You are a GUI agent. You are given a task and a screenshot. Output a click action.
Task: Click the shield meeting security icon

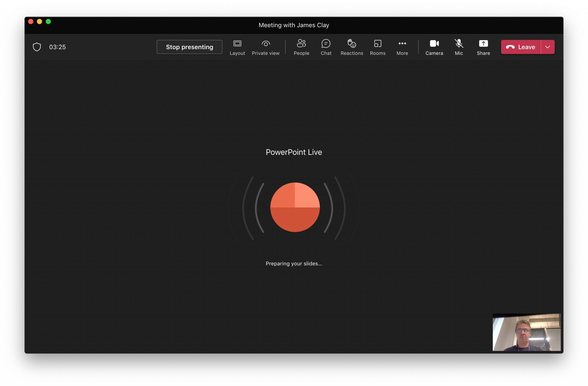point(37,47)
